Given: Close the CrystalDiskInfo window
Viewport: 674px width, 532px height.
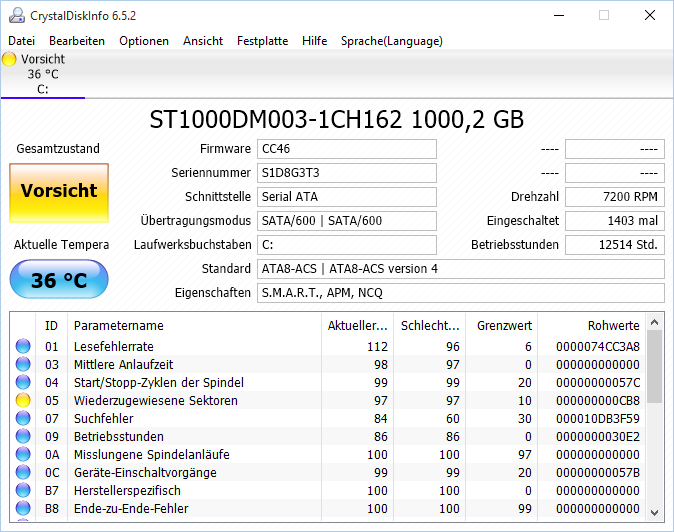Looking at the screenshot, I should [650, 15].
